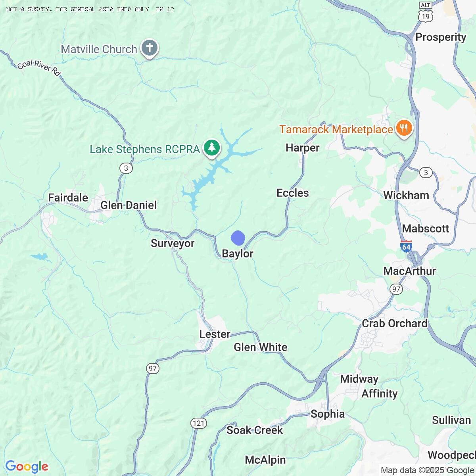Click the Route 121 shield marker
Image resolution: width=476 pixels, height=476 pixels.
coord(198,423)
